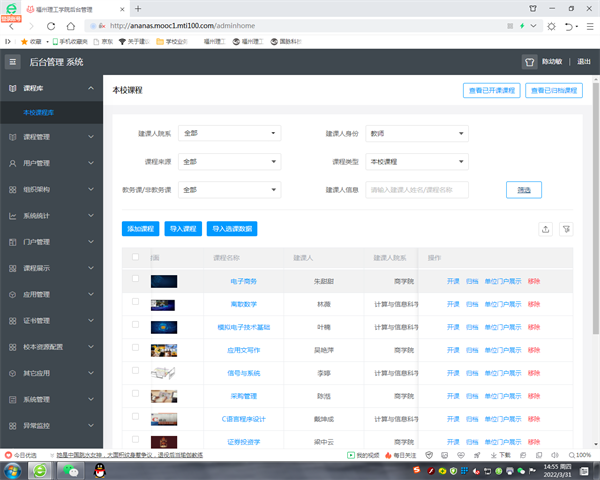Click the 建课人信息 search input field

pyautogui.click(x=431, y=189)
